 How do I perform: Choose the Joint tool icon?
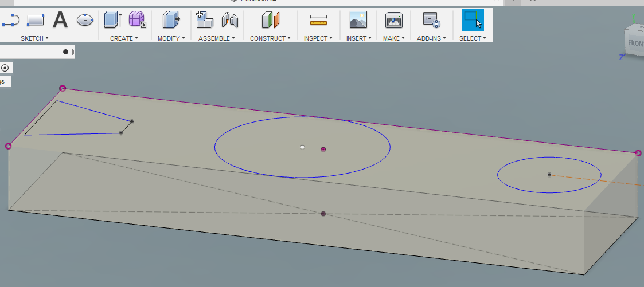(230, 19)
